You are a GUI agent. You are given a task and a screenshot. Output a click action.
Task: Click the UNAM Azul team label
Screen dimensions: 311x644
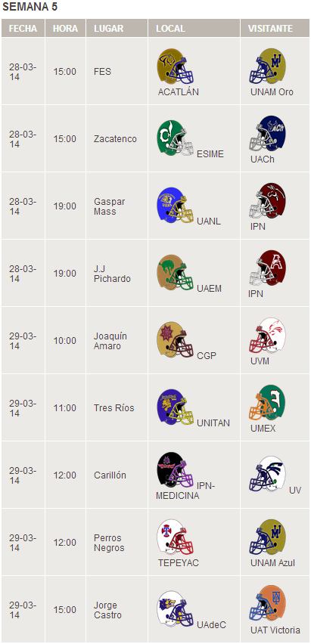[272, 563]
